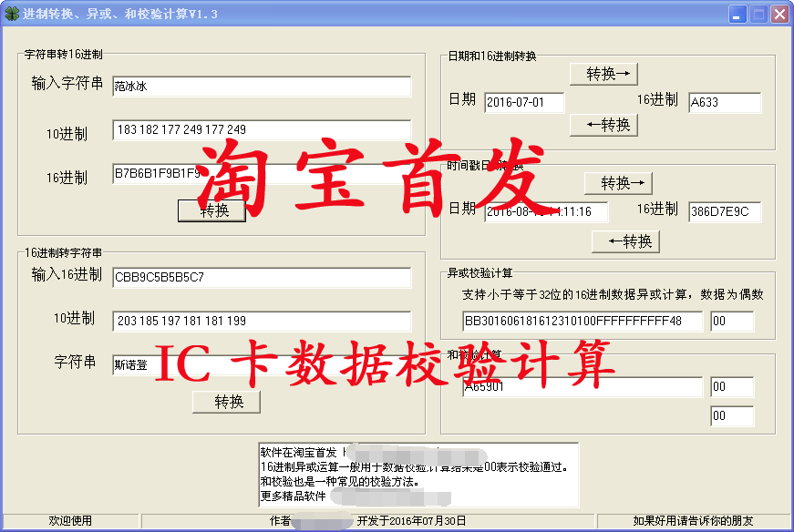
Task: Click the software description text area at the bottom
Action: coord(415,475)
